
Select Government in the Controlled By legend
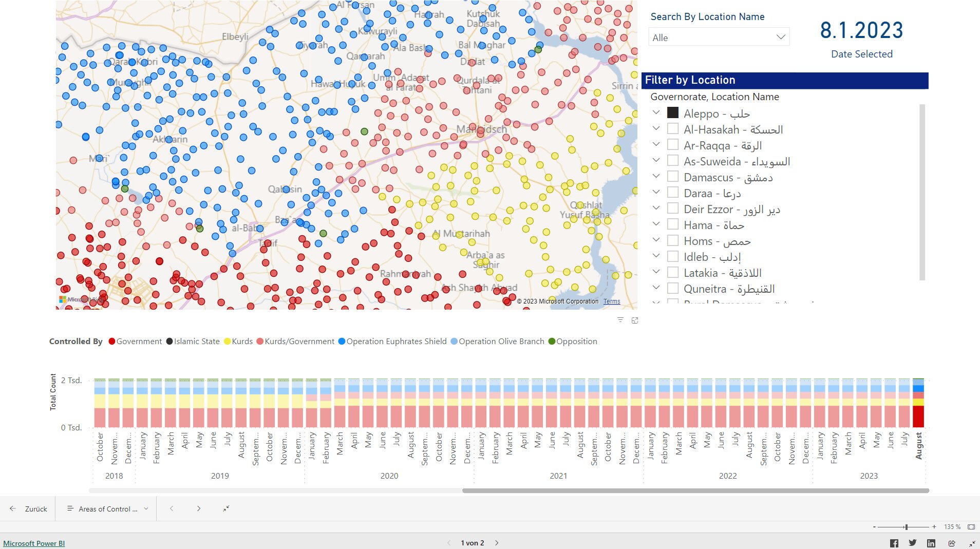(x=135, y=342)
